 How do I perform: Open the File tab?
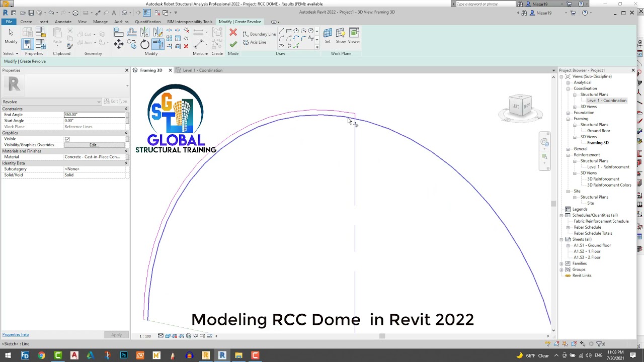pyautogui.click(x=9, y=22)
